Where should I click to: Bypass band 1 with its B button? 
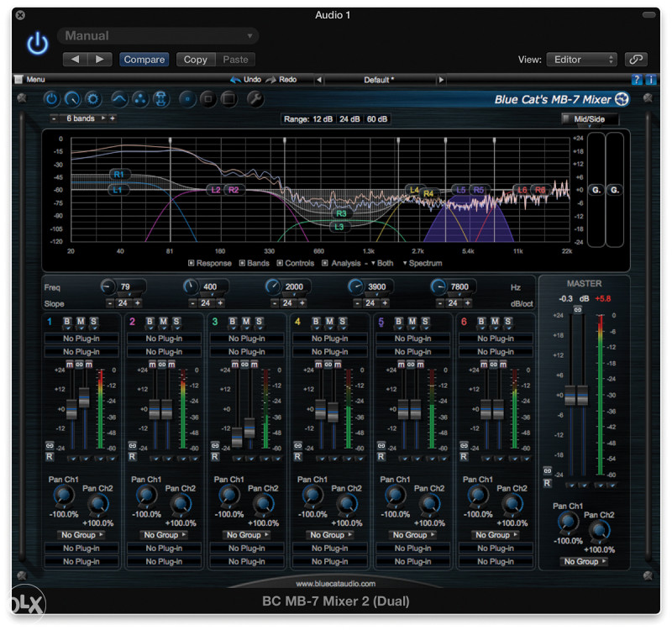coord(67,322)
